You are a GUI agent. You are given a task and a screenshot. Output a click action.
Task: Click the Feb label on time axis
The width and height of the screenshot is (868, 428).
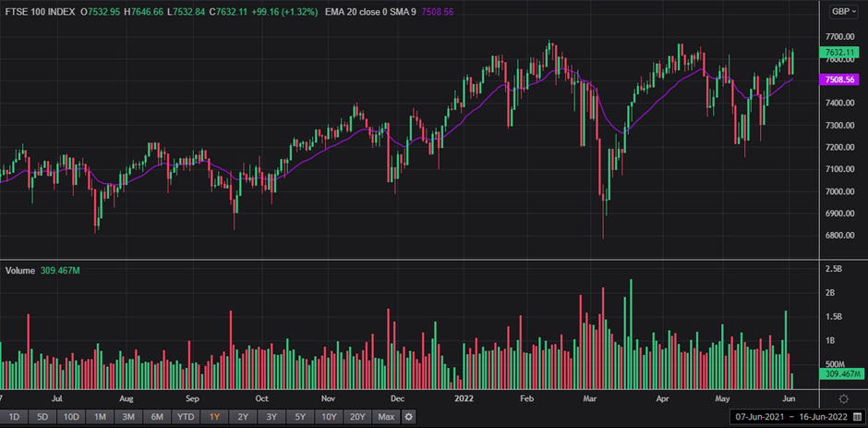coord(527,398)
